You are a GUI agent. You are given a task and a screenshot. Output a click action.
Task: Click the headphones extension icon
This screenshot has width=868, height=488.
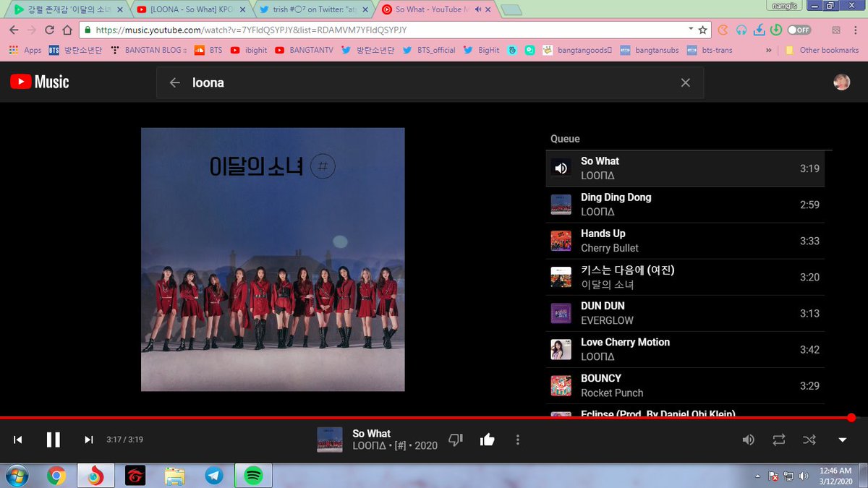point(741,30)
